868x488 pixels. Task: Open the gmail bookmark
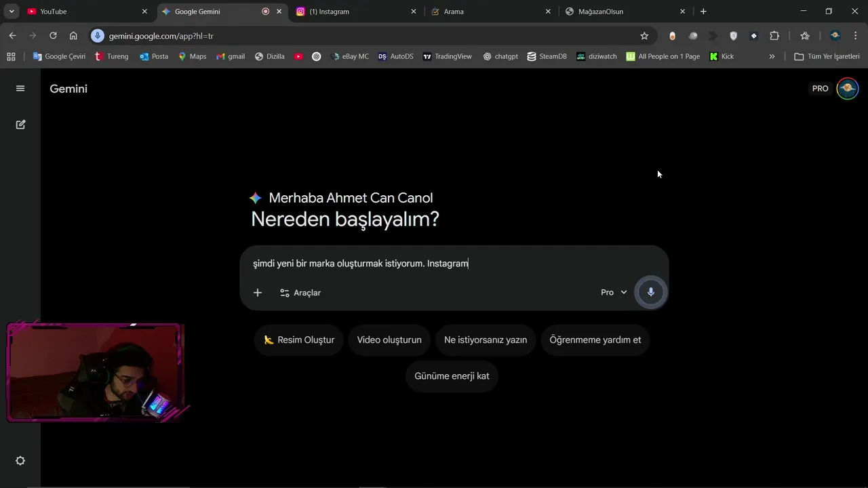pyautogui.click(x=231, y=56)
